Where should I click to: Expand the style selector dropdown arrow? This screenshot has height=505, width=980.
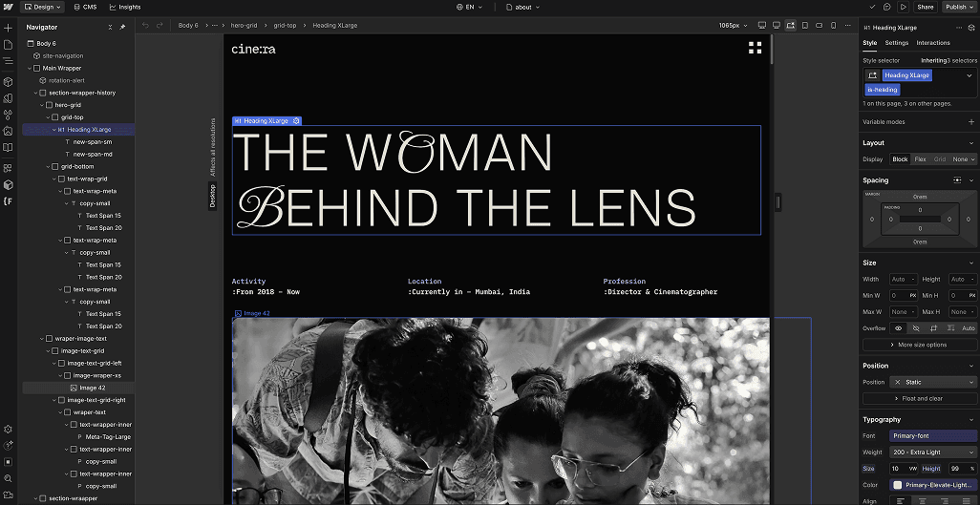[969, 75]
